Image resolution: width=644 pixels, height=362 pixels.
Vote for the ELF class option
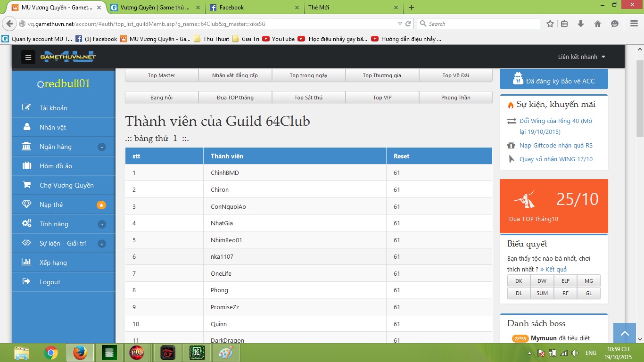565,281
